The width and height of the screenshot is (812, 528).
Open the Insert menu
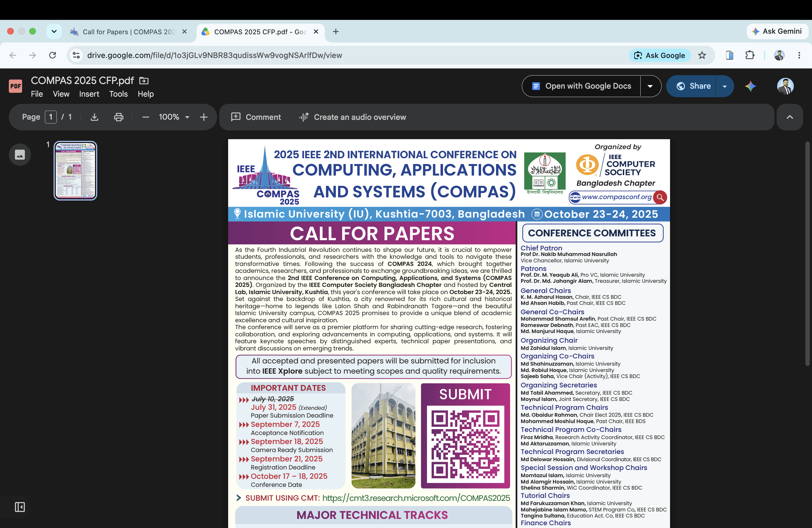pos(89,94)
